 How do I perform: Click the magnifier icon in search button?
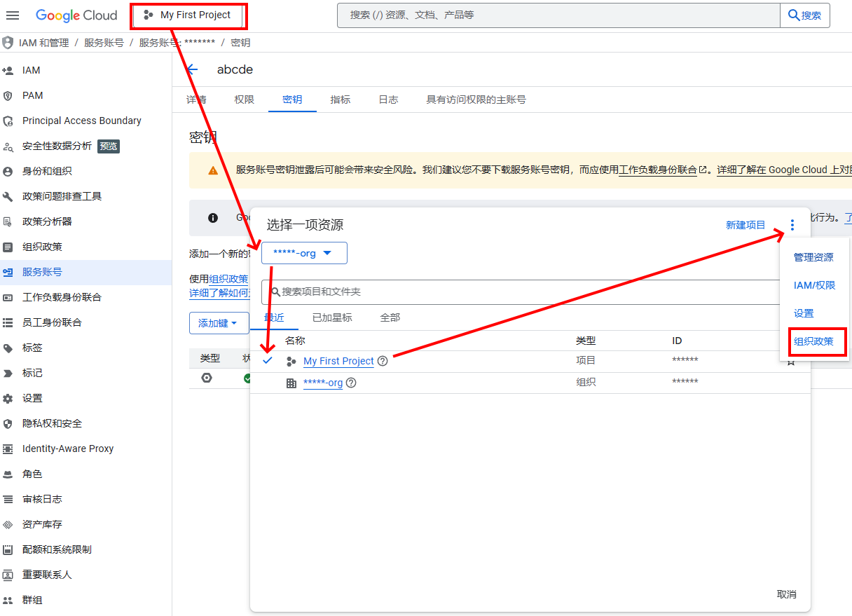click(x=794, y=15)
